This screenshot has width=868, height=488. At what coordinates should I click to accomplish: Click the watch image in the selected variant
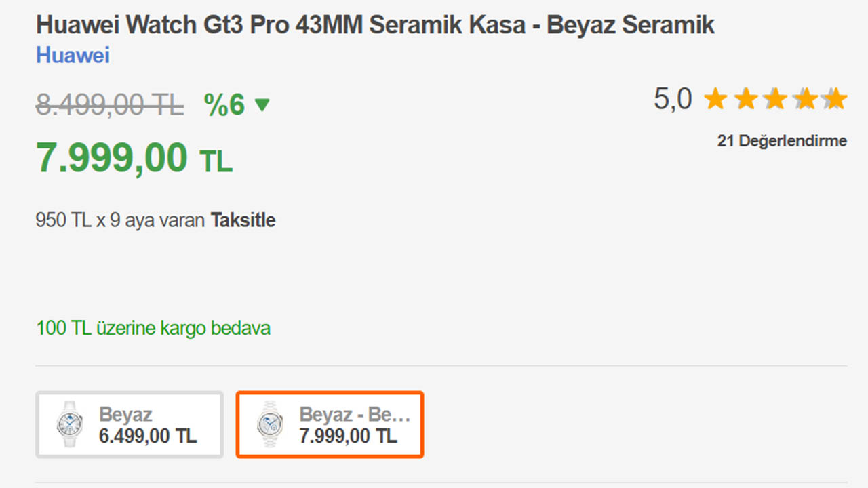(x=269, y=424)
